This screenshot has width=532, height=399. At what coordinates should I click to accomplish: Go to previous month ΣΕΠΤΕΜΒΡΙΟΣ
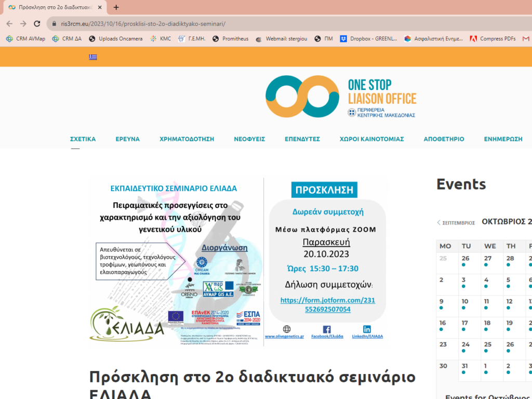pos(456,223)
